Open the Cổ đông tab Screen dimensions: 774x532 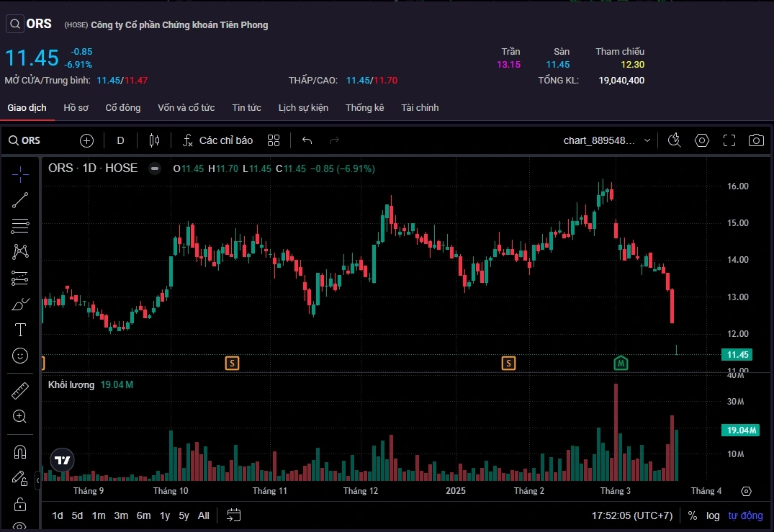(123, 107)
